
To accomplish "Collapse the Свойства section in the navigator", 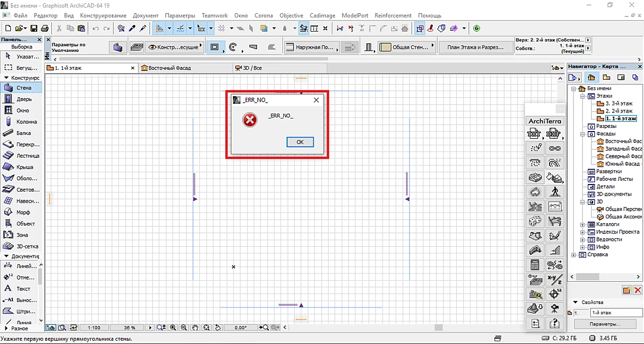I will (x=575, y=302).
